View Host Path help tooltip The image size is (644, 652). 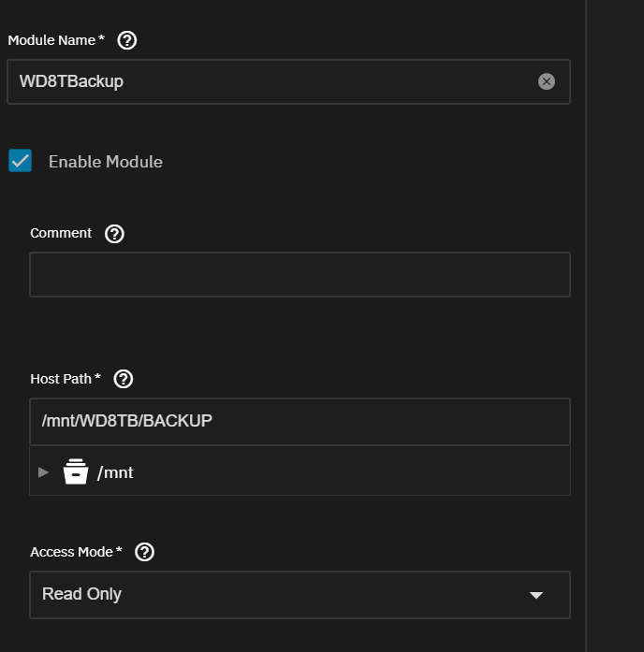[x=124, y=379]
